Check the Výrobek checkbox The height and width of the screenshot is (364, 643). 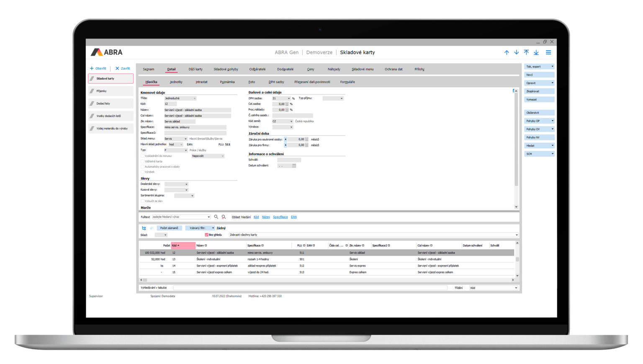click(142, 172)
